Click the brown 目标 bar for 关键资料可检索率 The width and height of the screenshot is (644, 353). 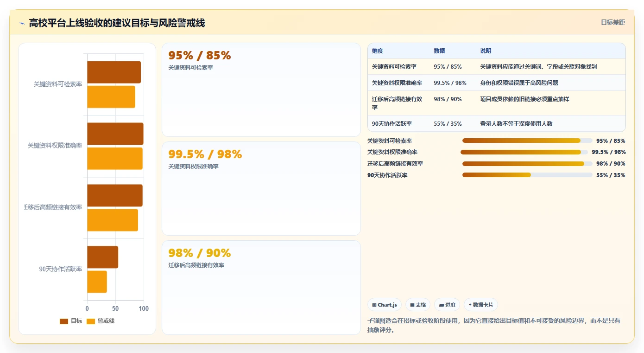(114, 72)
